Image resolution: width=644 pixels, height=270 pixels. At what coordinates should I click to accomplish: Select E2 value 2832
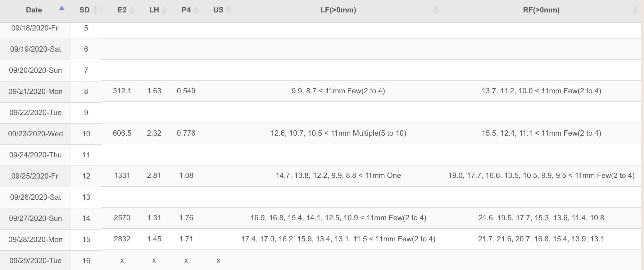(122, 239)
